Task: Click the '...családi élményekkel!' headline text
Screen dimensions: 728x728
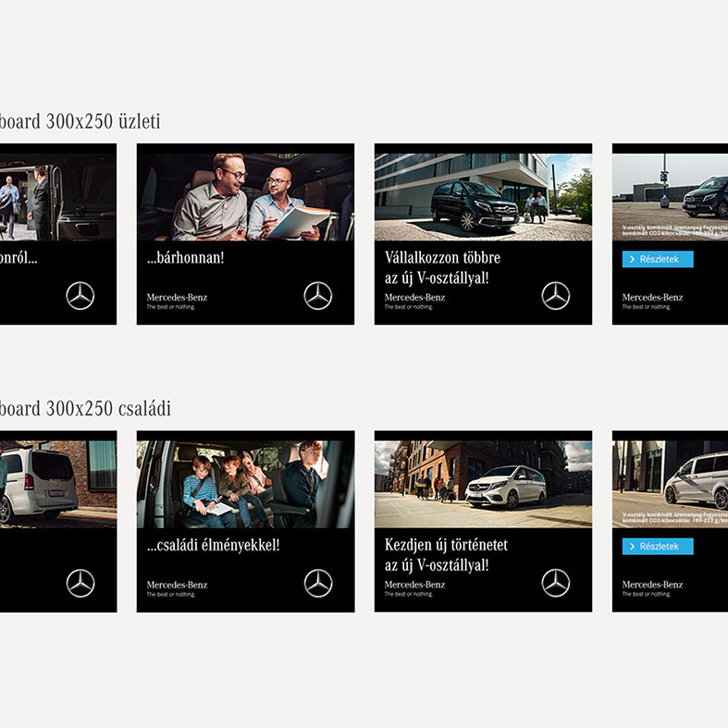Action: tap(214, 545)
